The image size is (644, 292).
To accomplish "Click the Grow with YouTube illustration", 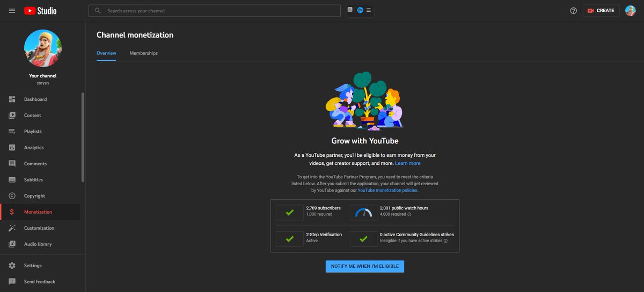I will click(x=365, y=100).
